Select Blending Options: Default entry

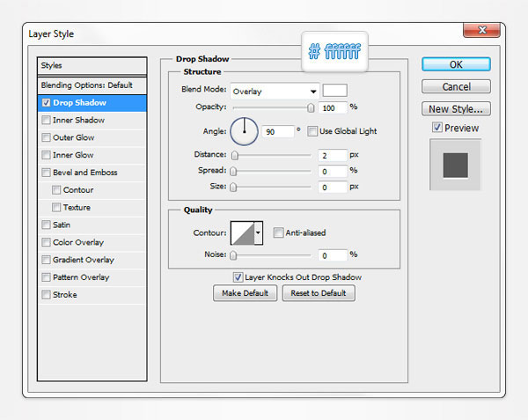click(92, 85)
